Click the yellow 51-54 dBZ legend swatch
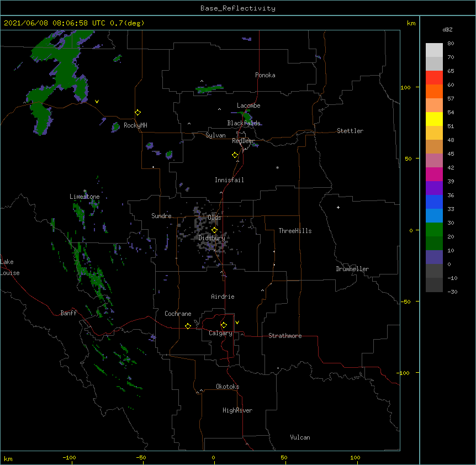 click(x=434, y=119)
